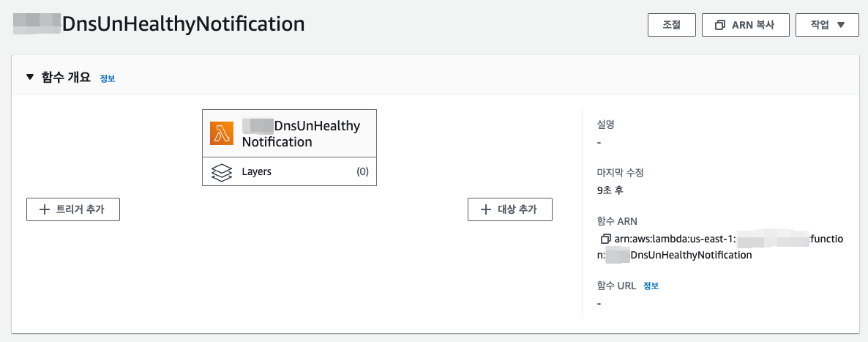
Task: Click the 함수 개요 header text
Action: (64, 77)
